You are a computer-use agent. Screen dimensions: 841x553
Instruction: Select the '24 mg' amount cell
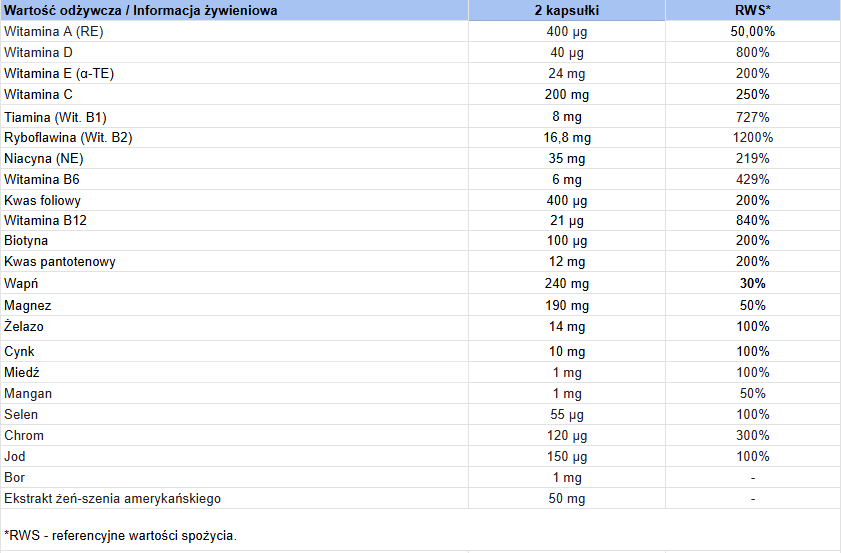coord(566,73)
